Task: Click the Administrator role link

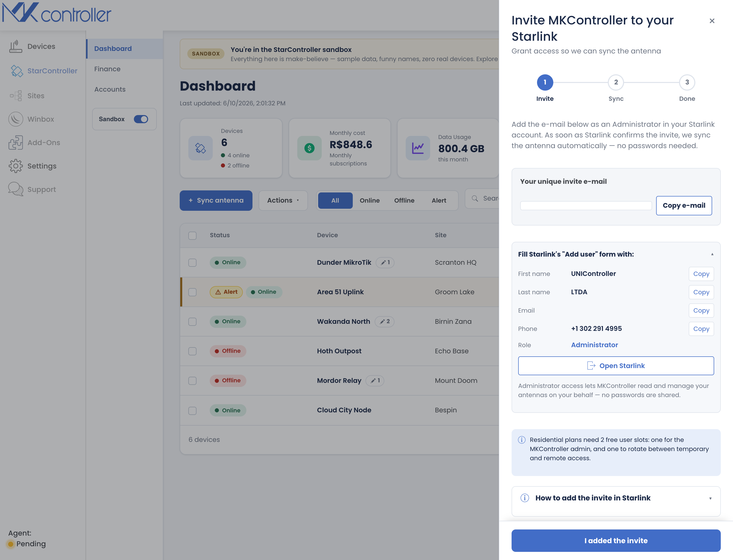Action: tap(594, 345)
